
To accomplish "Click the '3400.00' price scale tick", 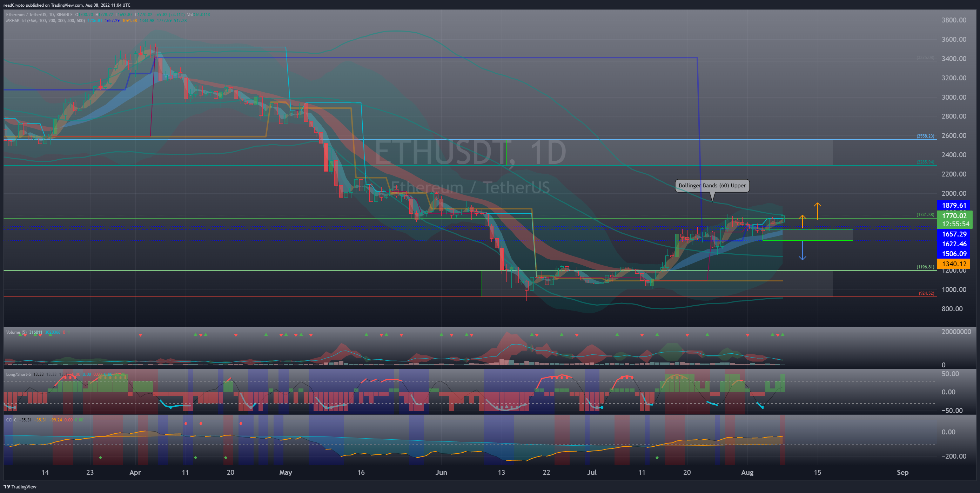I will tap(954, 59).
